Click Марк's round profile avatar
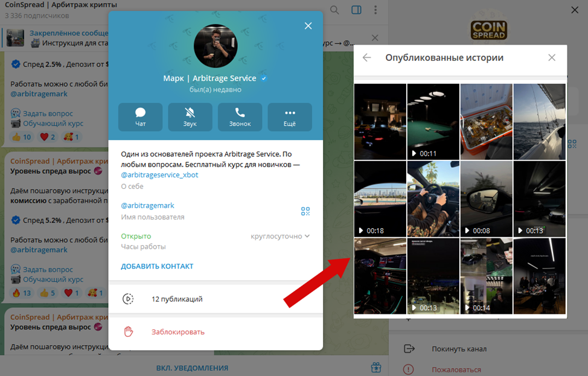This screenshot has height=376, width=588. 216,46
